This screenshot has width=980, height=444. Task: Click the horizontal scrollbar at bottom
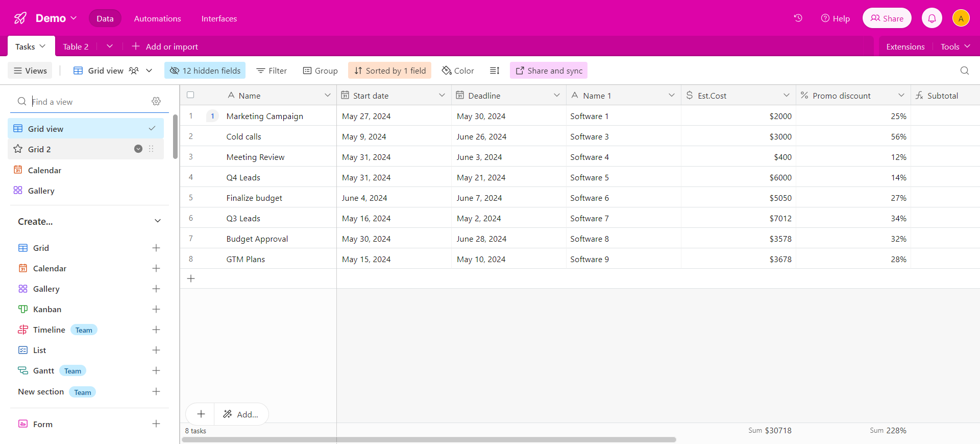(x=429, y=439)
